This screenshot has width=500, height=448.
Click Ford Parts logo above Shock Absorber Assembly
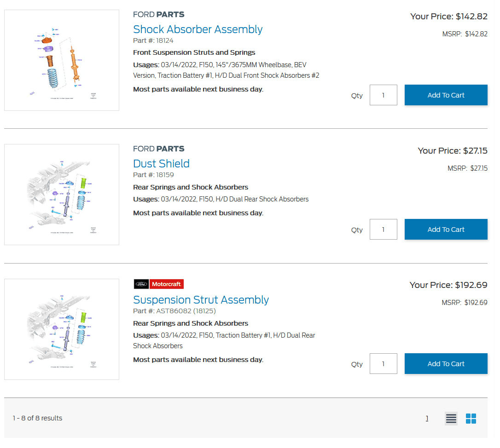tap(158, 14)
